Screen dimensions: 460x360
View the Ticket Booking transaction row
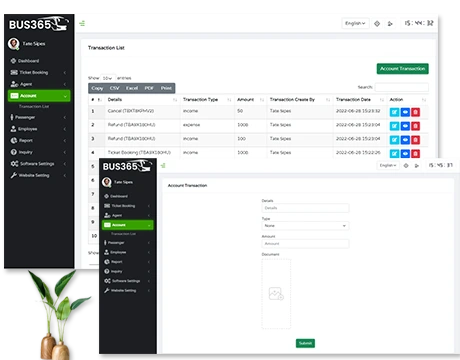pyautogui.click(x=405, y=153)
